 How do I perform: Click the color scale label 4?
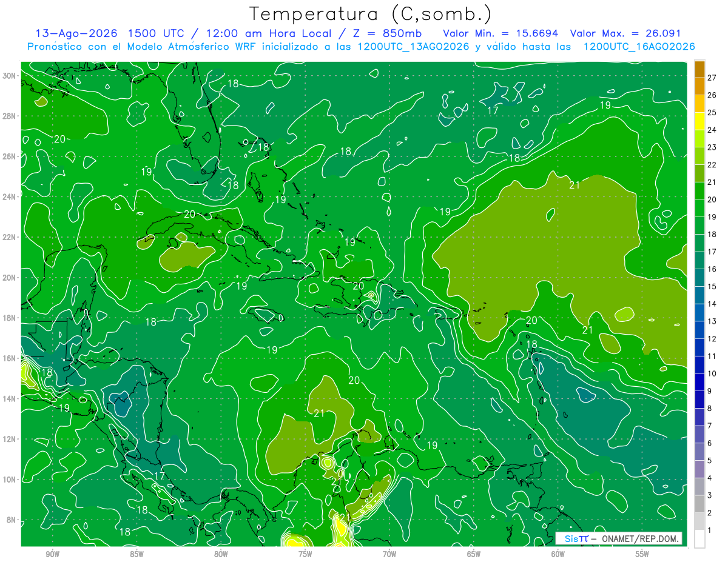710,478
